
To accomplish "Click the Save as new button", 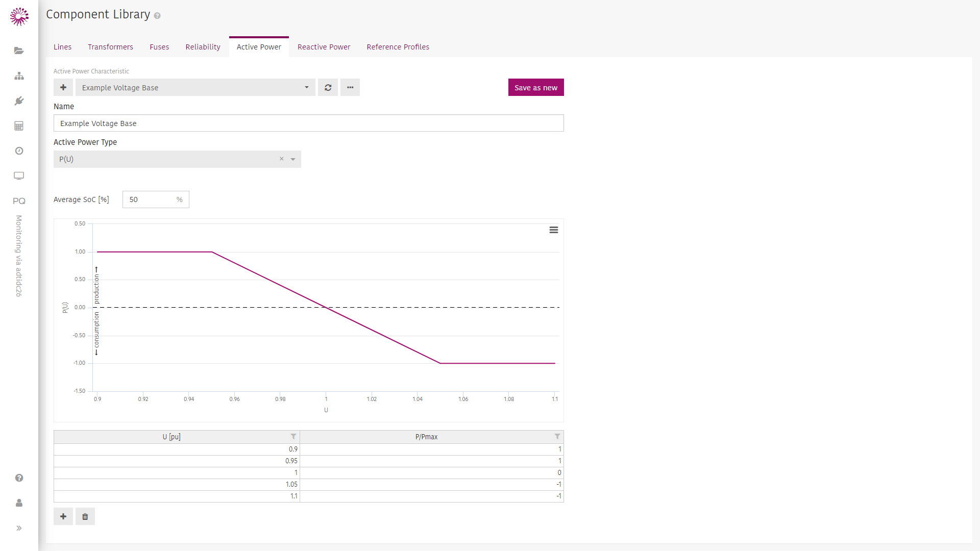I will (x=536, y=87).
